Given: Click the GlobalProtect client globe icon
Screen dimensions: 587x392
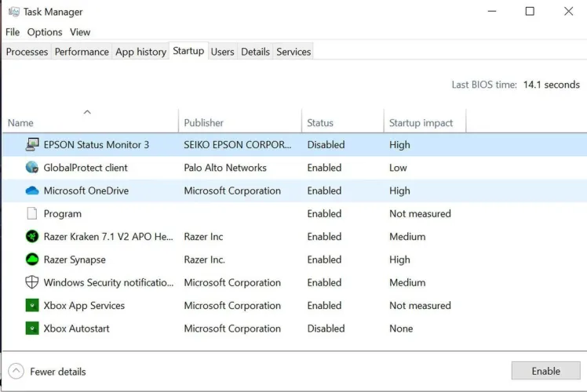Looking at the screenshot, I should (32, 167).
